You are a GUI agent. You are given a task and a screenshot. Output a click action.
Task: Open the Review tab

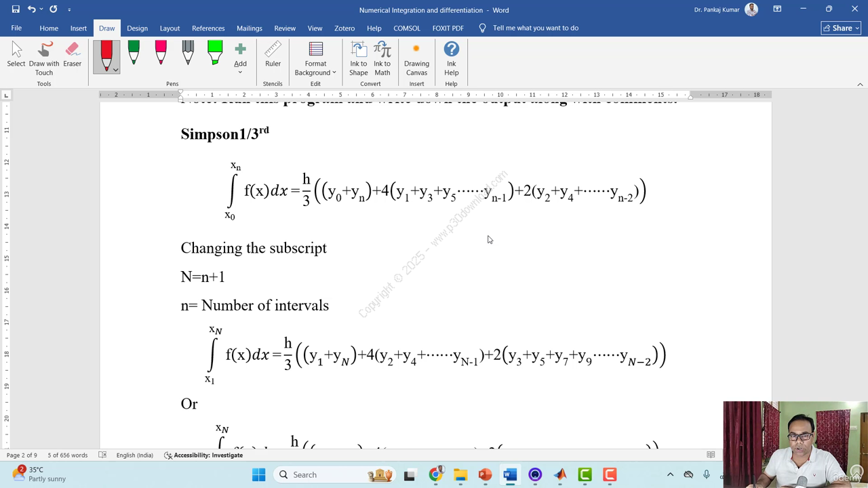point(285,28)
